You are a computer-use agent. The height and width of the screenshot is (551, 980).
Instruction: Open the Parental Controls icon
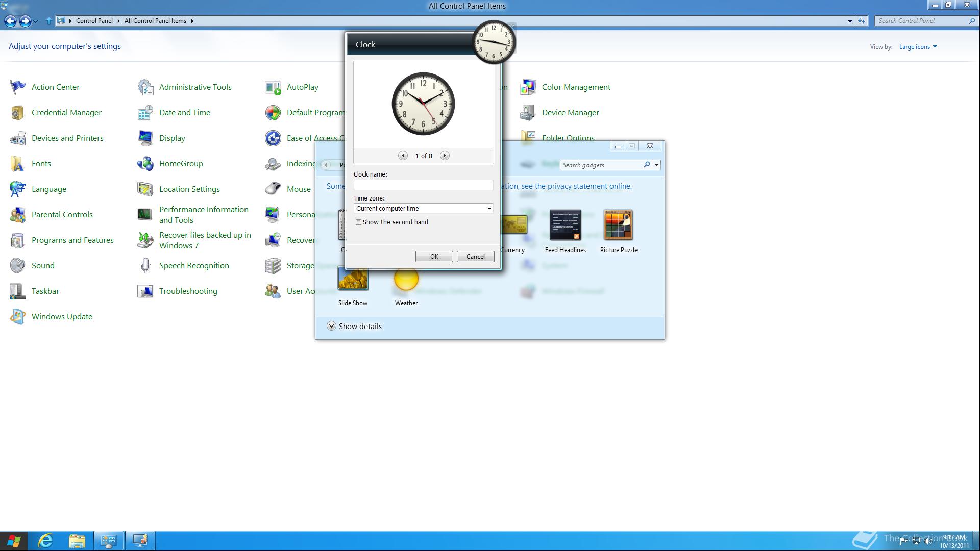click(18, 215)
